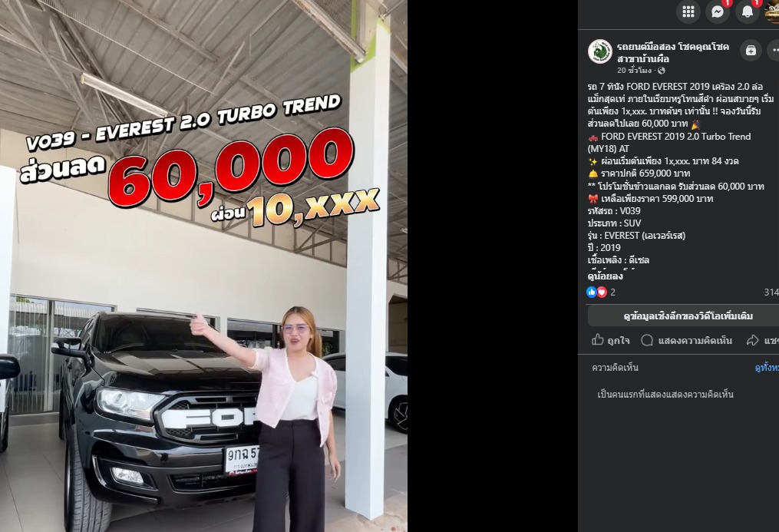This screenshot has height=532, width=779.
Task: Expand all comments via ดูทั้งหมด
Action: 767,368
